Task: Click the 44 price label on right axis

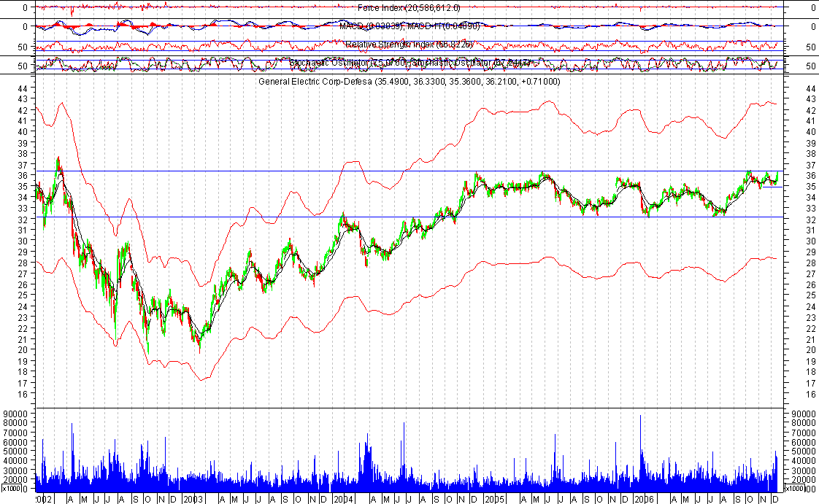Action: pos(811,89)
